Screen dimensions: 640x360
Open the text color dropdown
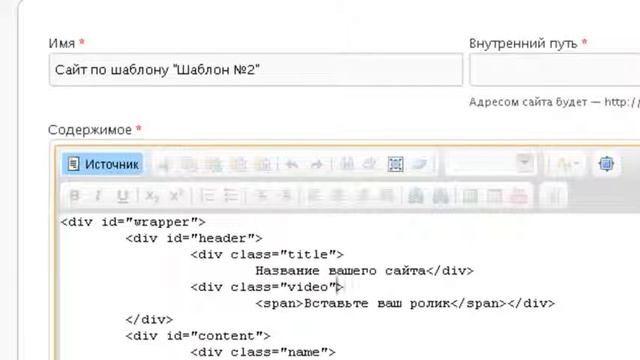(568, 164)
